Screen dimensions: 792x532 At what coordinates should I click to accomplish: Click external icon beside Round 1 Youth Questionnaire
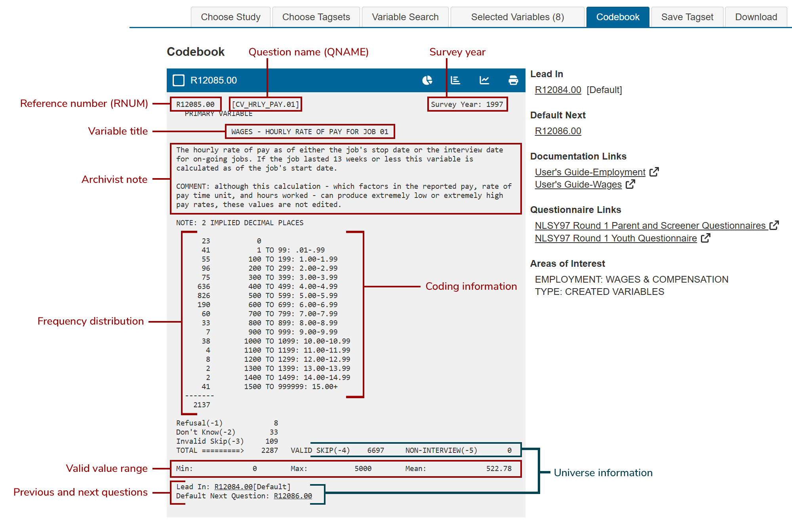[706, 238]
